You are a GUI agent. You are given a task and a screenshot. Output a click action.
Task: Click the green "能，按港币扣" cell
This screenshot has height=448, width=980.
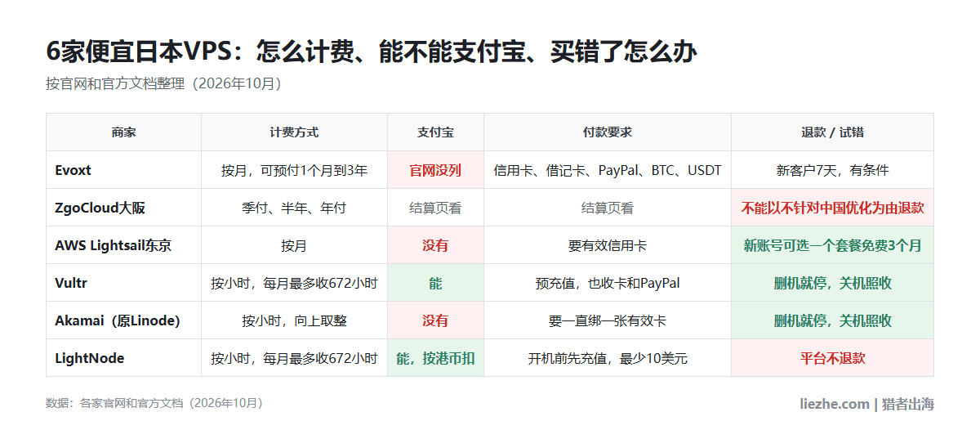(x=435, y=358)
